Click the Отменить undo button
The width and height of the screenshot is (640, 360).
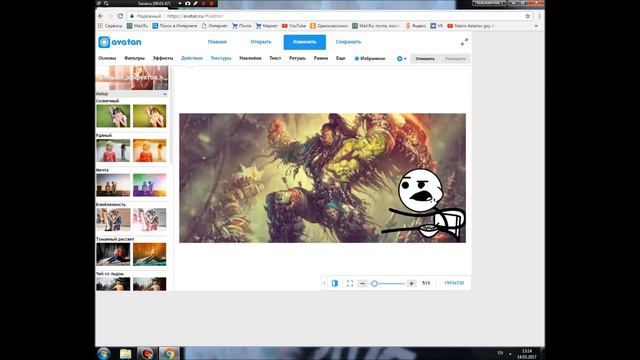(x=425, y=59)
